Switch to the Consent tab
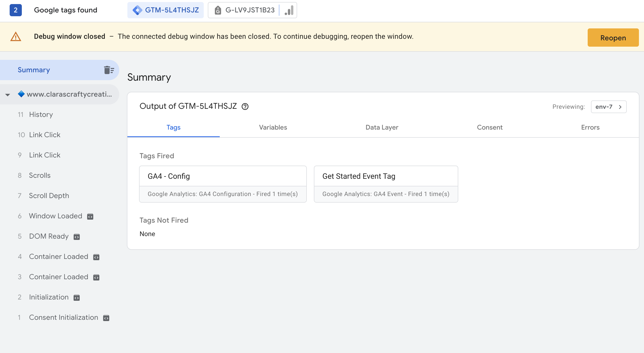The width and height of the screenshot is (644, 353). click(x=489, y=127)
